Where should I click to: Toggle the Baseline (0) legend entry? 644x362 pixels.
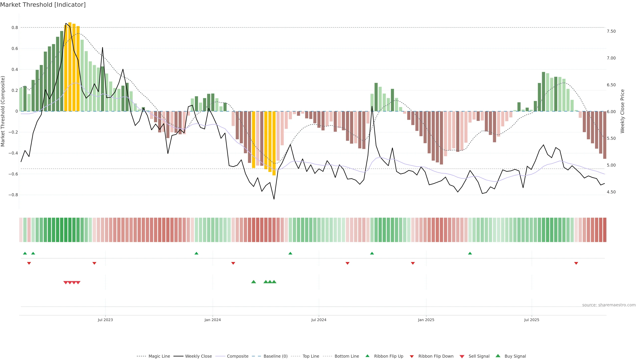275,356
